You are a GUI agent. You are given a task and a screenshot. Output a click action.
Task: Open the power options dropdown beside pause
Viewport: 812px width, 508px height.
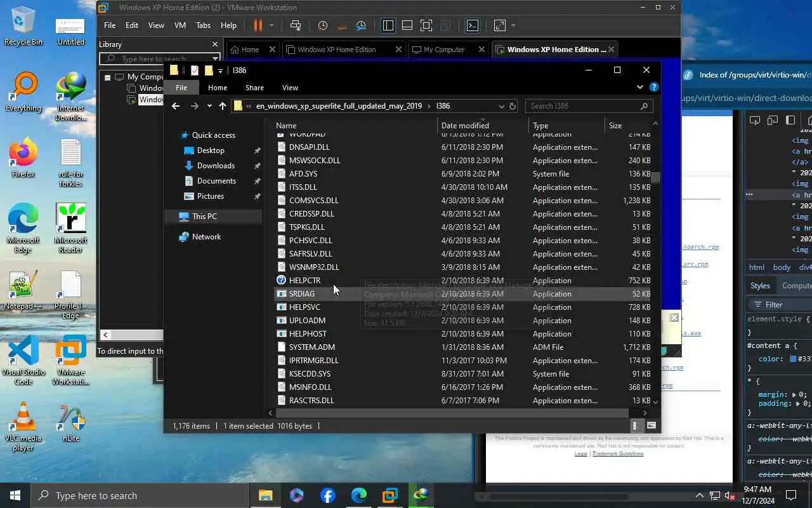[x=272, y=25]
